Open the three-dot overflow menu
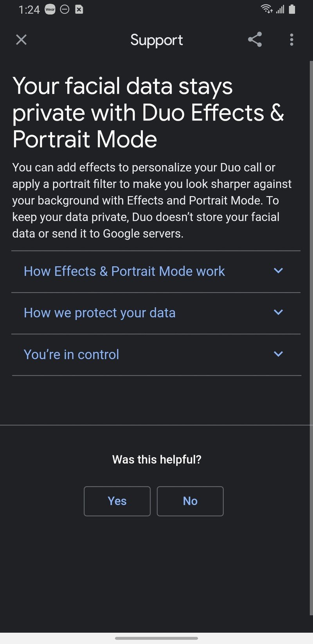This screenshot has height=644, width=313. pyautogui.click(x=291, y=40)
